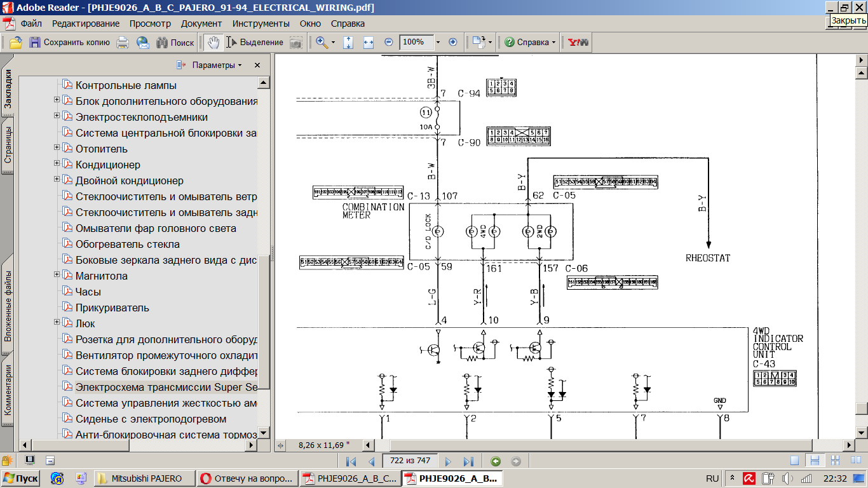Switch to single page layout
This screenshot has height=488, width=868.
(x=794, y=461)
